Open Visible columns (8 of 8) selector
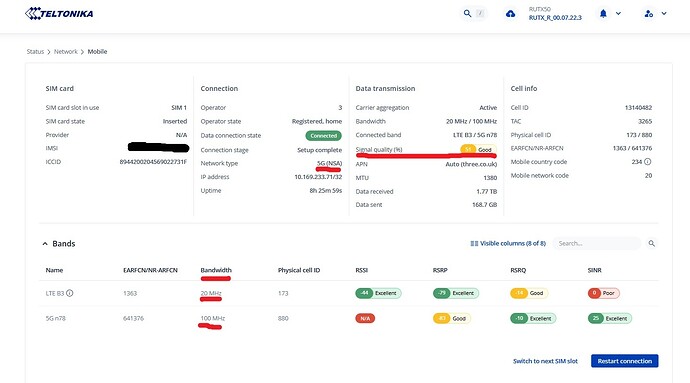This screenshot has height=383, width=690. (x=508, y=243)
